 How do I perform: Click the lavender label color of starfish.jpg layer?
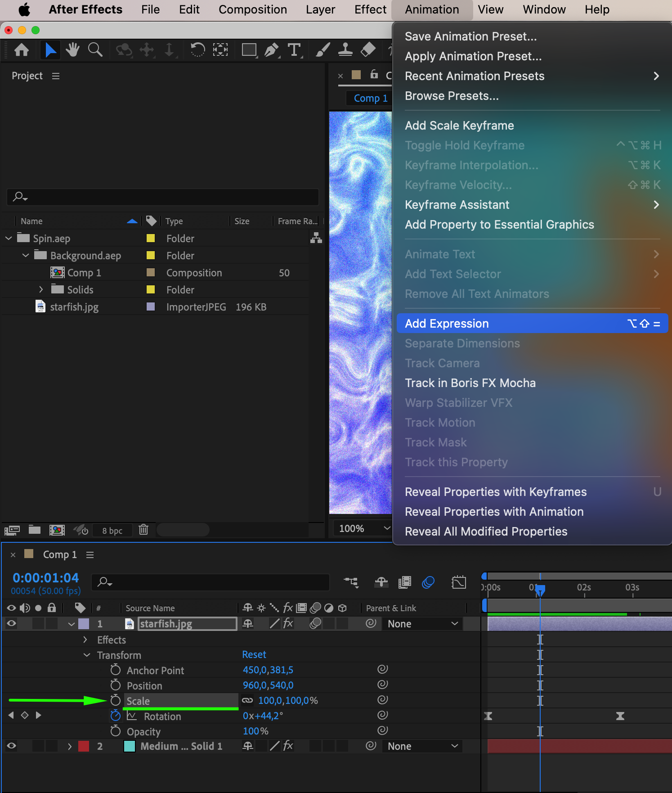point(84,624)
